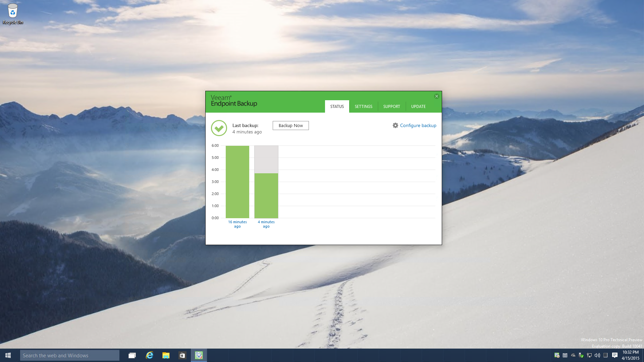Click the Veeam tray icon with the clock
644x362 pixels.
[x=557, y=355]
